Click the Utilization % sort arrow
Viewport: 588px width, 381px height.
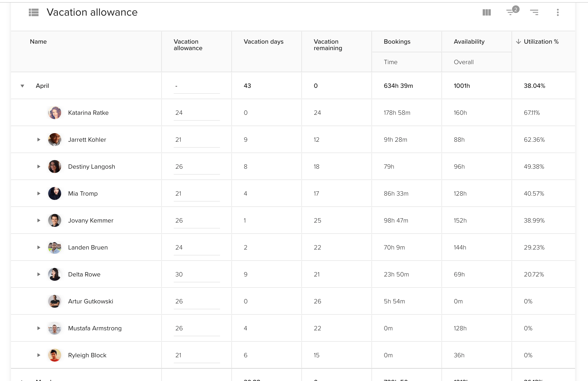tap(518, 41)
